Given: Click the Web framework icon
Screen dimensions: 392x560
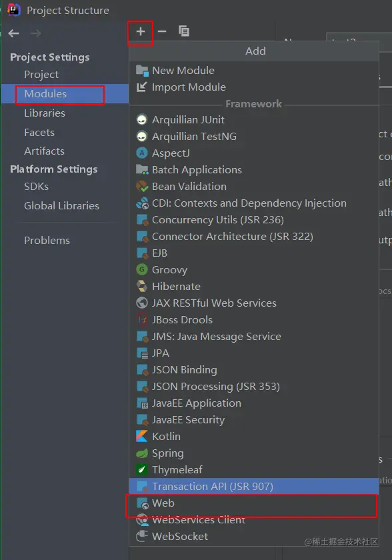Looking at the screenshot, I should pyautogui.click(x=143, y=503).
